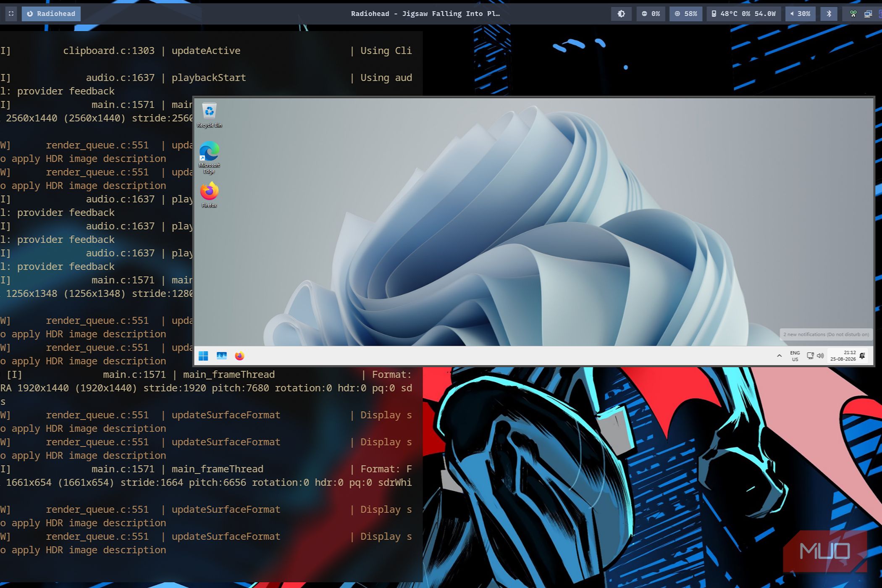Open the Recycle Bin desktop icon
The width and height of the screenshot is (882, 588).
[x=209, y=115]
